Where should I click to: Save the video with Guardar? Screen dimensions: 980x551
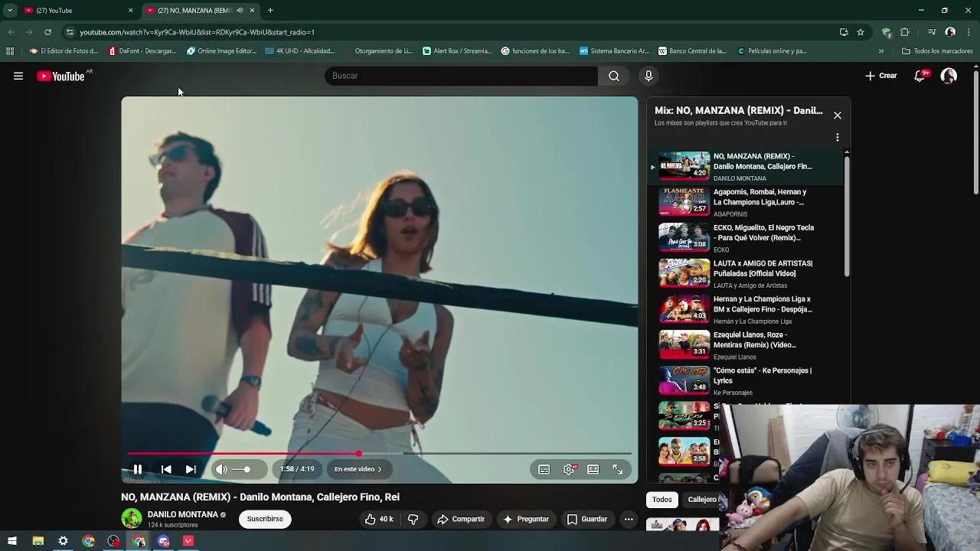pos(587,519)
